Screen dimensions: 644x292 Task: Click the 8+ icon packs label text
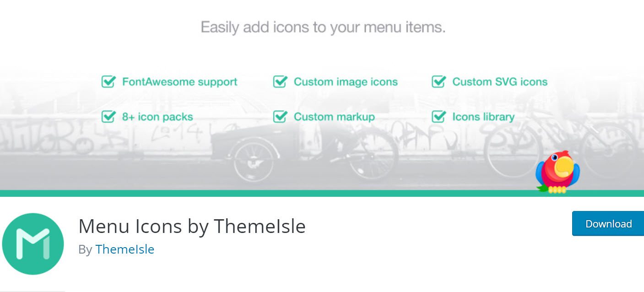pos(157,117)
